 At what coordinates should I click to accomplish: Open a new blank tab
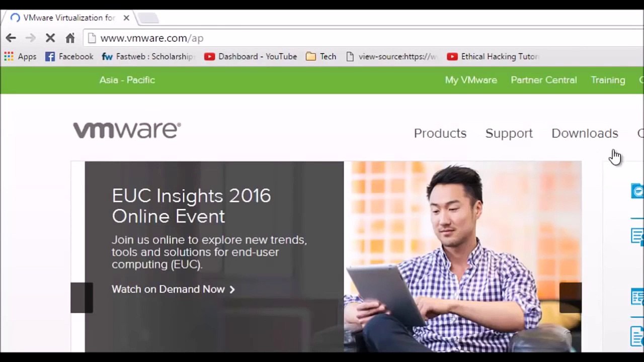point(148,18)
